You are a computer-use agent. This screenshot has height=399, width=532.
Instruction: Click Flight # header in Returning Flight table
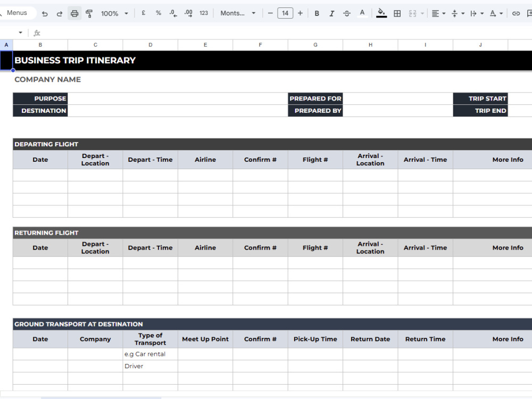tap(315, 248)
